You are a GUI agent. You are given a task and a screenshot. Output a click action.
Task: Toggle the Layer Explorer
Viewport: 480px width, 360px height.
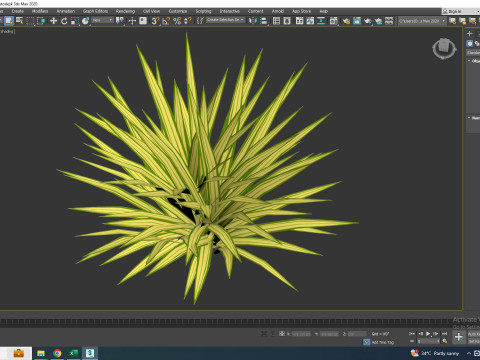[x=287, y=21]
